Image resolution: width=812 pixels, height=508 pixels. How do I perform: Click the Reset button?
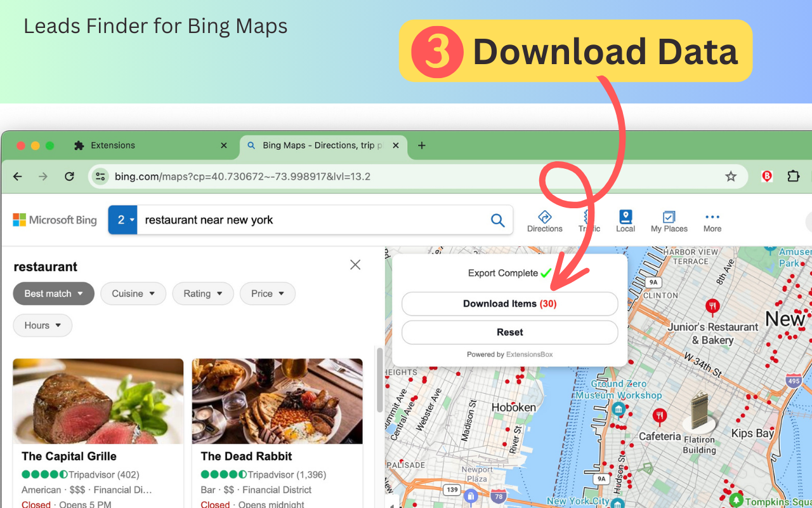(510, 332)
